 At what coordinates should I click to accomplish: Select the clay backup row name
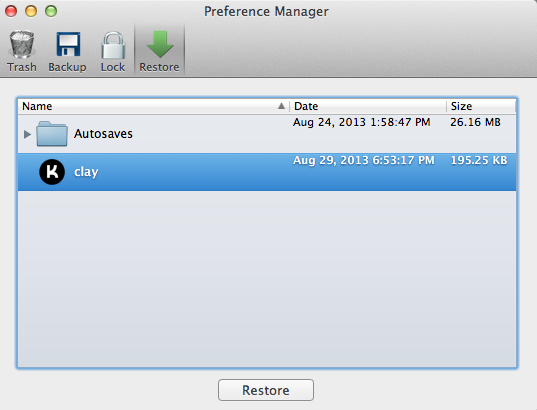coord(86,172)
